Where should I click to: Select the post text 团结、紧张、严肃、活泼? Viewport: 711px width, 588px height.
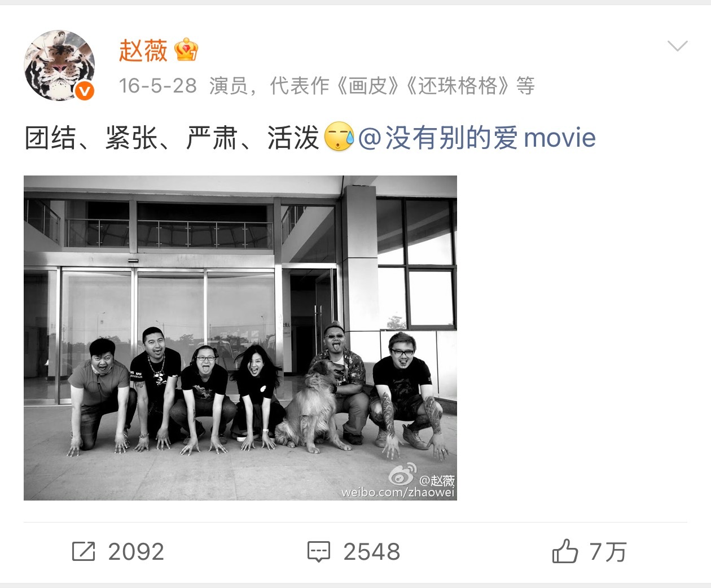point(172,138)
